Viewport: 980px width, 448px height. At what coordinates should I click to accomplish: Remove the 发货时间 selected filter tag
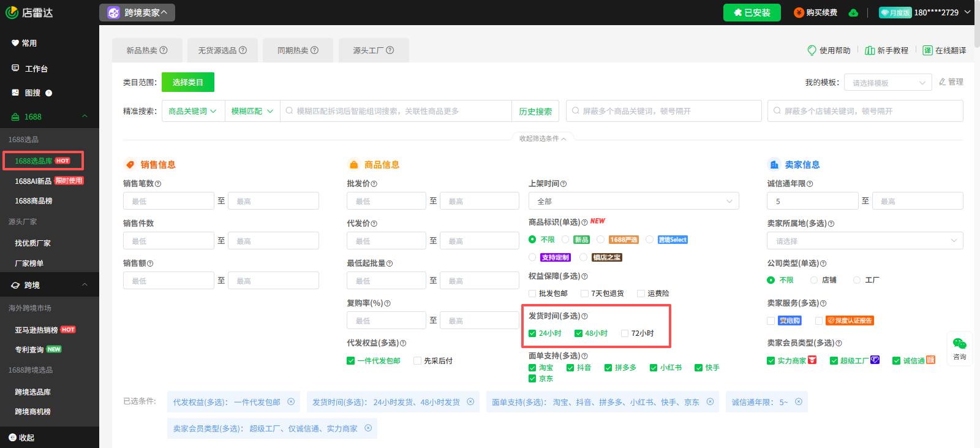470,402
